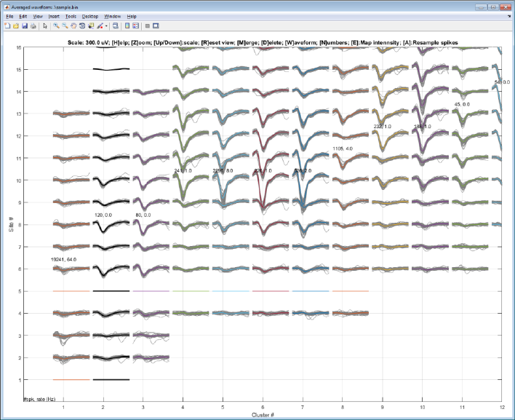Select the Edit Plot arrow tool
Viewport: 515px width, 420px height.
45,25
